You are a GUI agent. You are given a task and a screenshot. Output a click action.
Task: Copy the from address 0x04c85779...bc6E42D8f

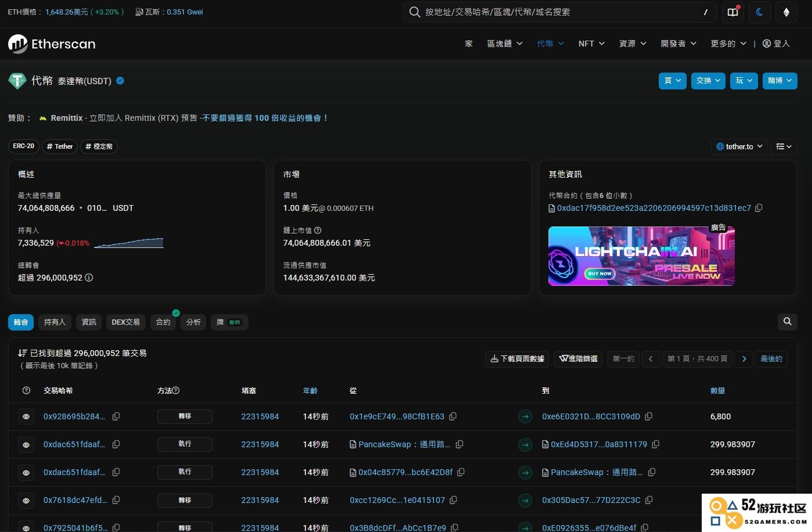click(461, 472)
